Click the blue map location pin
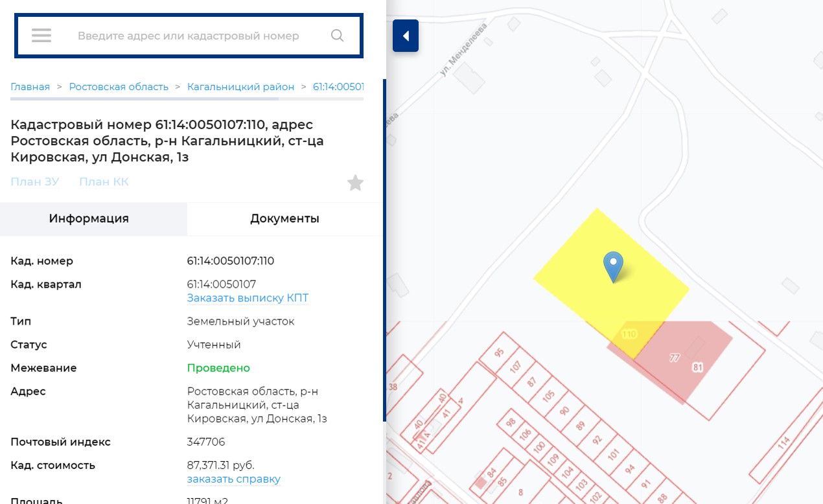The image size is (823, 504). coord(613,267)
